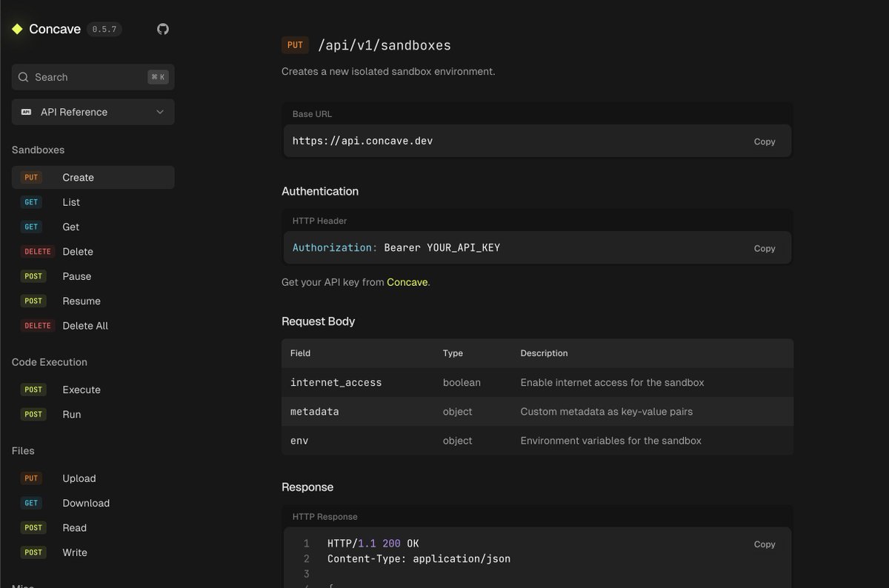
Task: Click the /api/v1/sandboxes heading
Action: coord(384,45)
